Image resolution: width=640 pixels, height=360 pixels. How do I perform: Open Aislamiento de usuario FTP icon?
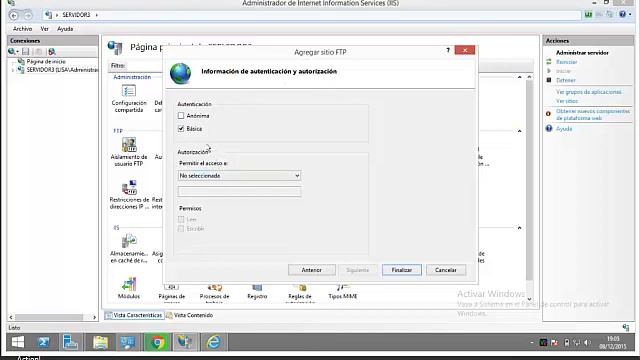tap(129, 152)
